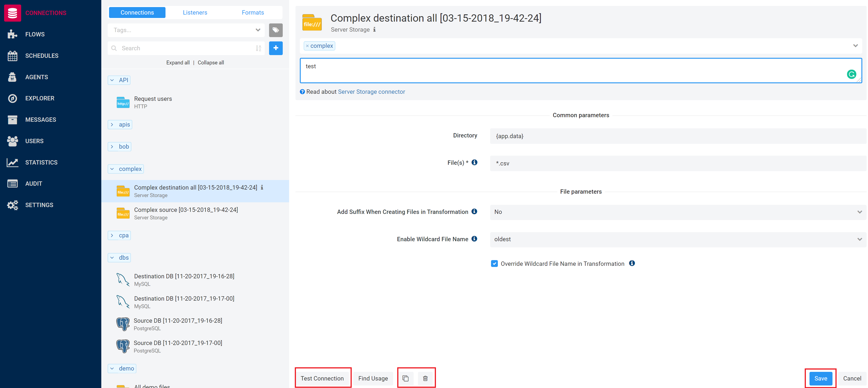Click into the Directory input field

pos(678,136)
